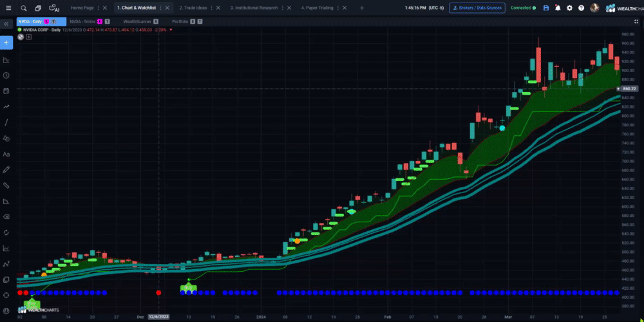Screen dimensions: 644x322
Task: Add a new workspace tab
Action: pyautogui.click(x=362, y=8)
